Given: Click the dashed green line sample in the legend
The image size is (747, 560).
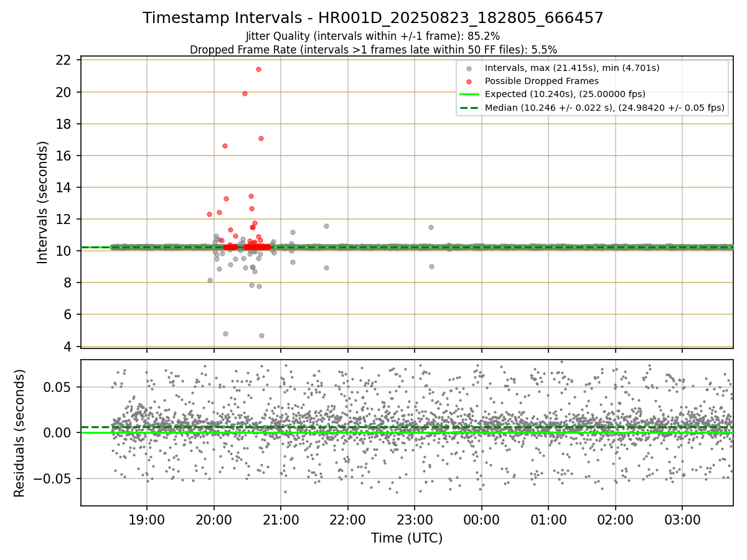Looking at the screenshot, I should (469, 108).
